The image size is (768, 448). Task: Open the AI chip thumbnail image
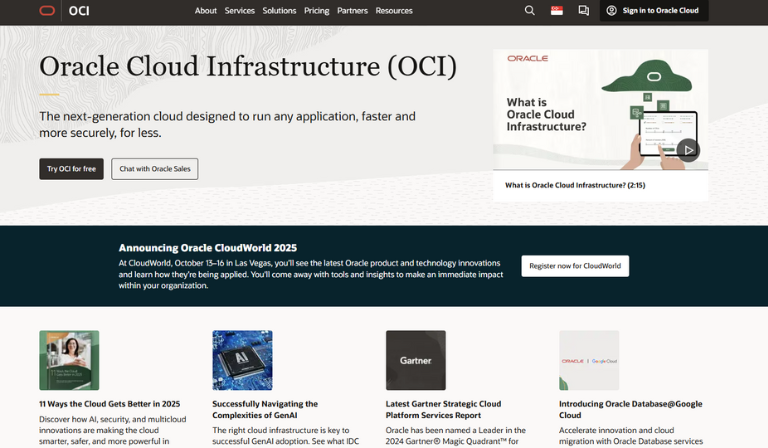point(242,360)
